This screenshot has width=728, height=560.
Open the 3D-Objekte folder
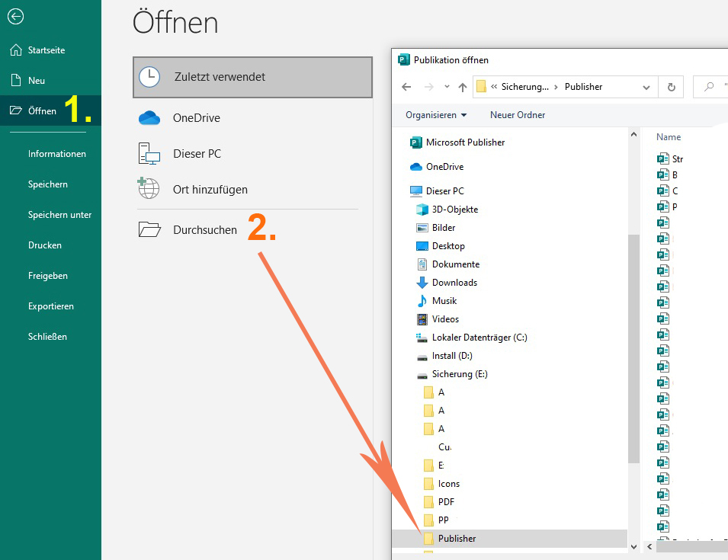pyautogui.click(x=447, y=210)
